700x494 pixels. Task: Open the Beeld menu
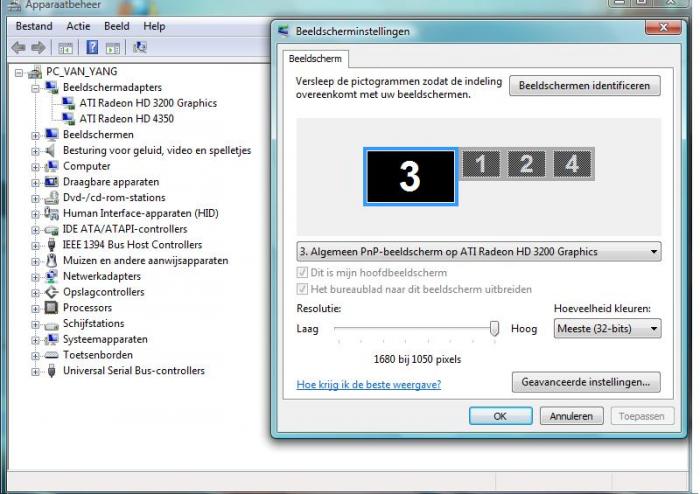coord(117,26)
